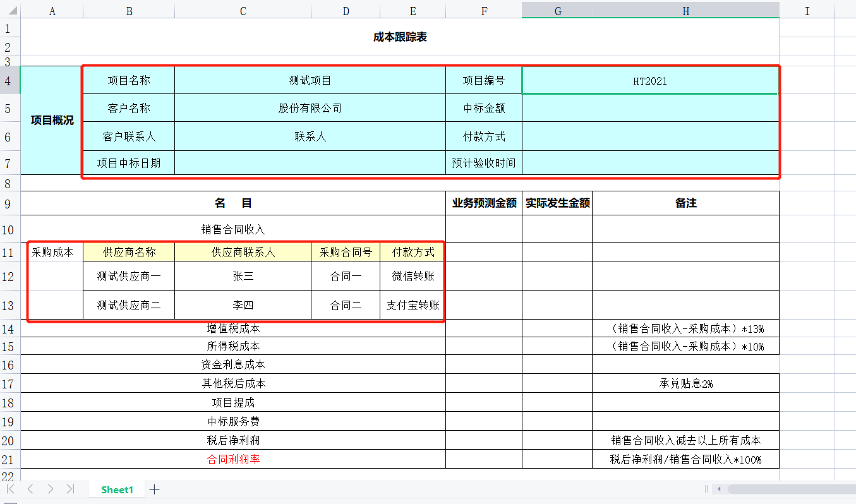Screen dimensions: 856x504
Task: Click the row 增值税成本
Action: point(233,328)
